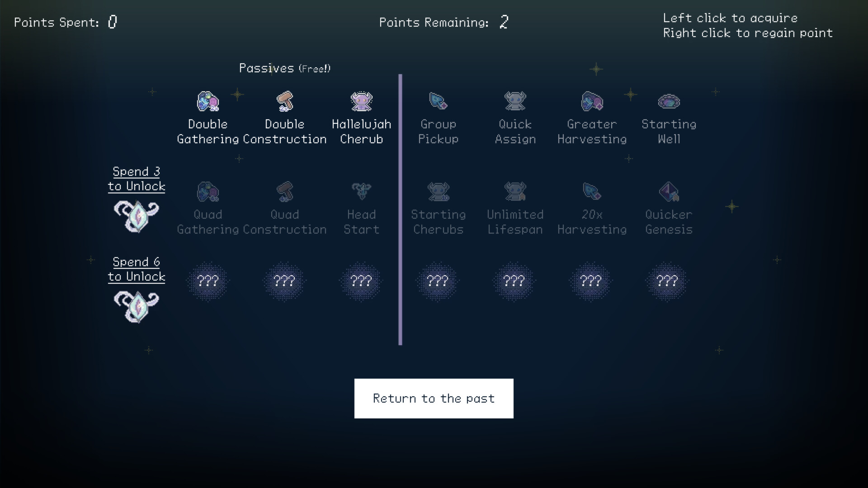Click the Spend 3 to Unlock emblem

pyautogui.click(x=137, y=216)
